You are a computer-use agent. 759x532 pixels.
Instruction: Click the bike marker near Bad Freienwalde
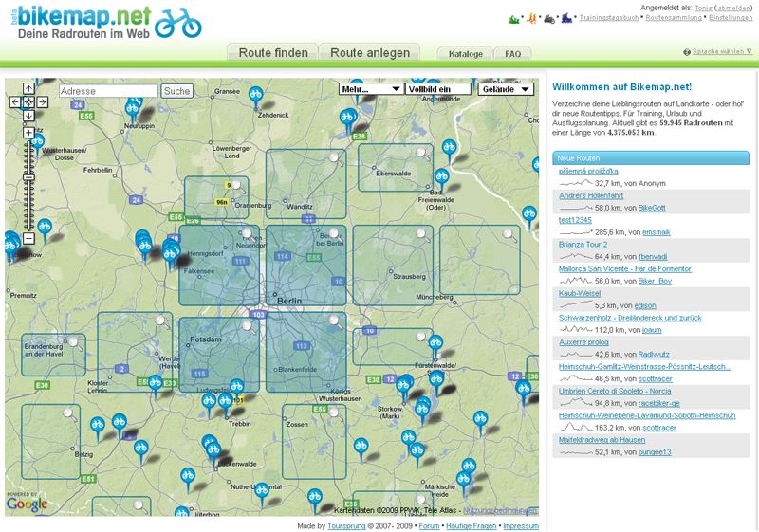click(441, 179)
